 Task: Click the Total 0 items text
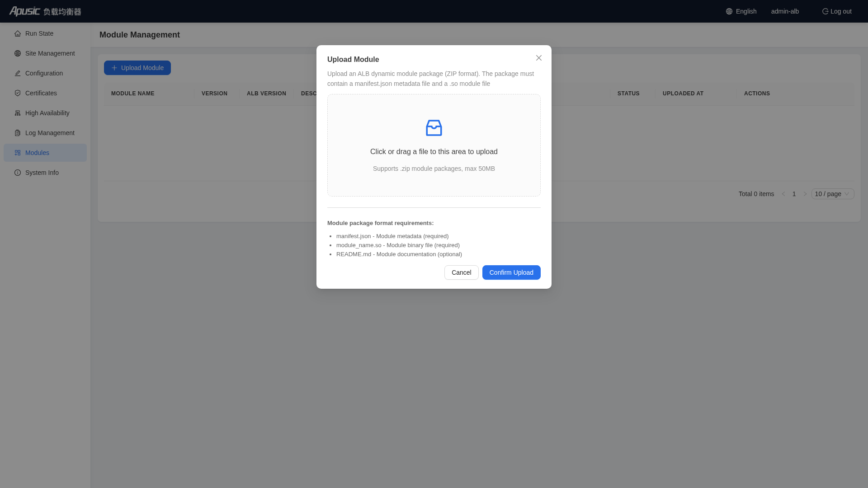(x=756, y=194)
